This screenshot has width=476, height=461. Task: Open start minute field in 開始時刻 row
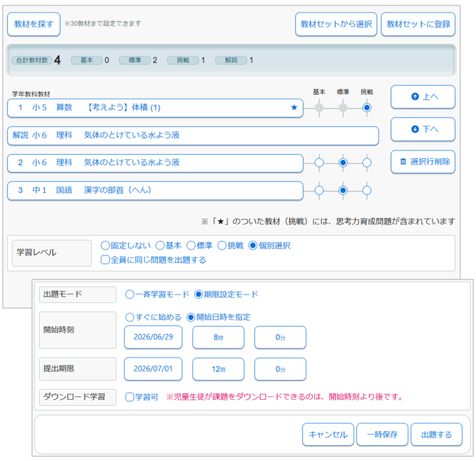pyautogui.click(x=280, y=337)
